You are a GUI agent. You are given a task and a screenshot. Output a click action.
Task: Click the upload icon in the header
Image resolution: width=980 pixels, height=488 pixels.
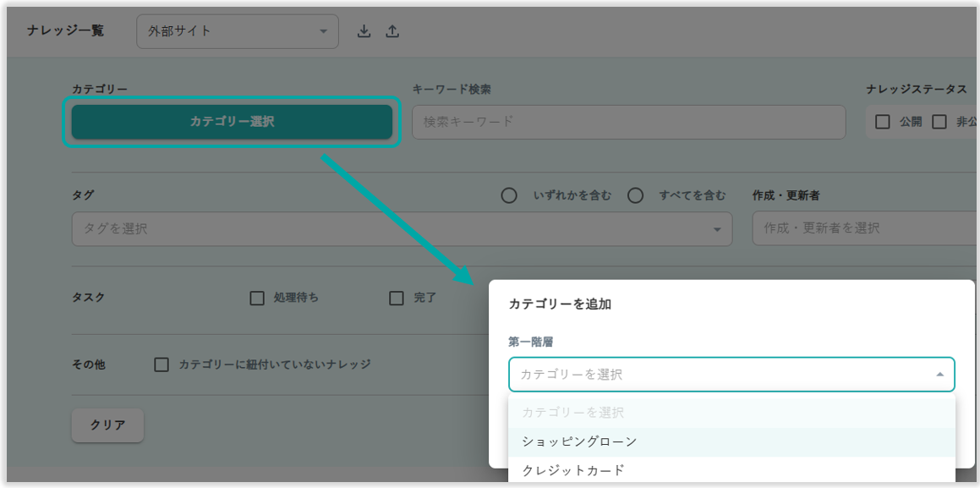click(392, 31)
